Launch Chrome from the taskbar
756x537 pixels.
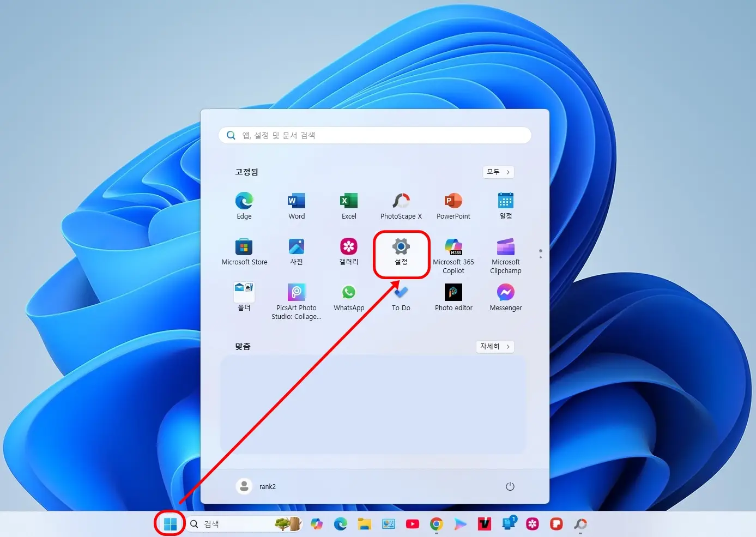pyautogui.click(x=436, y=524)
